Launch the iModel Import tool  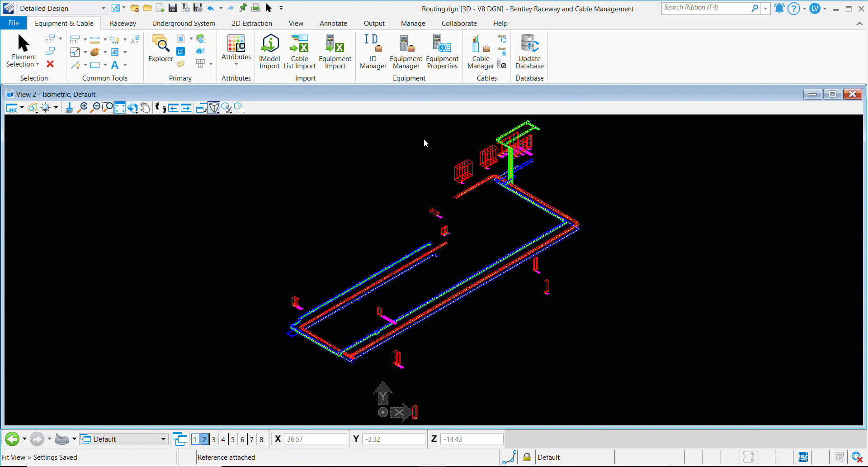269,53
